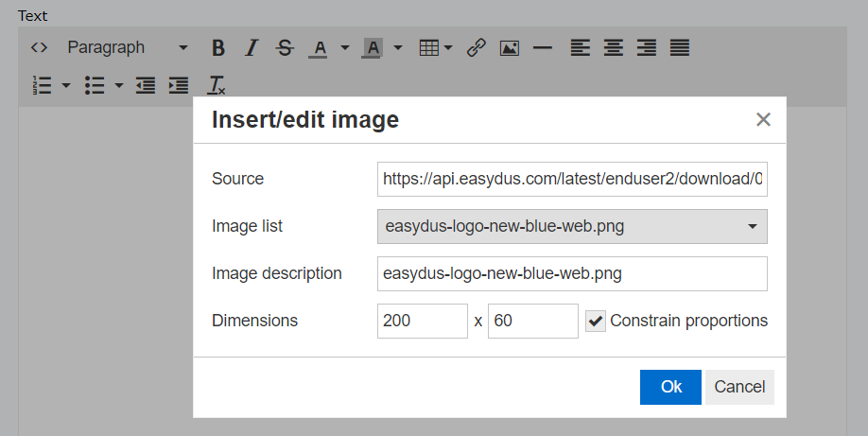Toggle bold formatting
This screenshot has width=868, height=436.
(x=218, y=48)
